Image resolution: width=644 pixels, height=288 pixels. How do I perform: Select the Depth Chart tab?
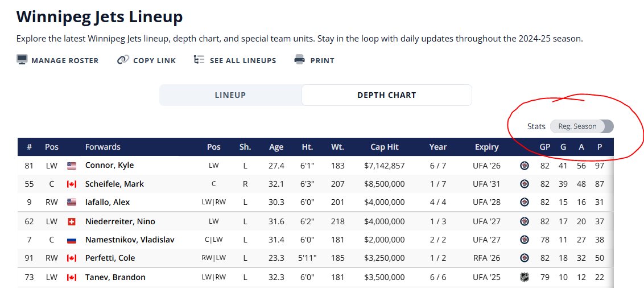[386, 95]
